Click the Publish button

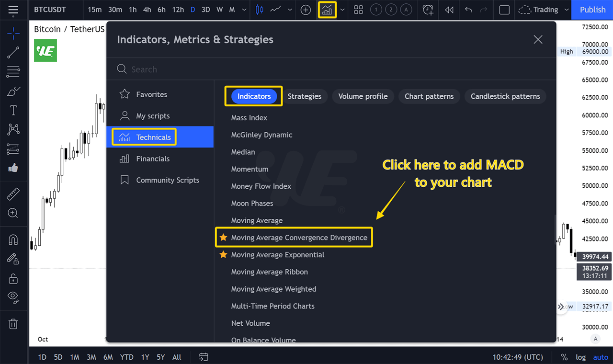[x=592, y=10]
